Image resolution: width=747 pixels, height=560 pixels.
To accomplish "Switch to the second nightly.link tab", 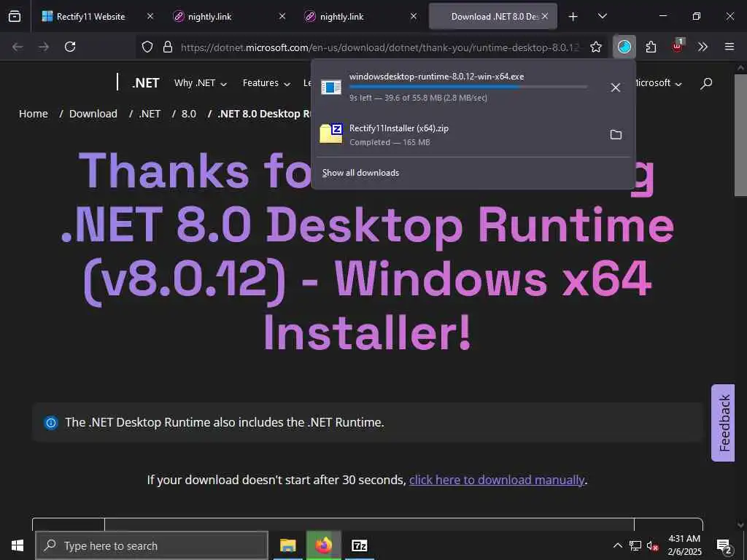I will [x=341, y=16].
